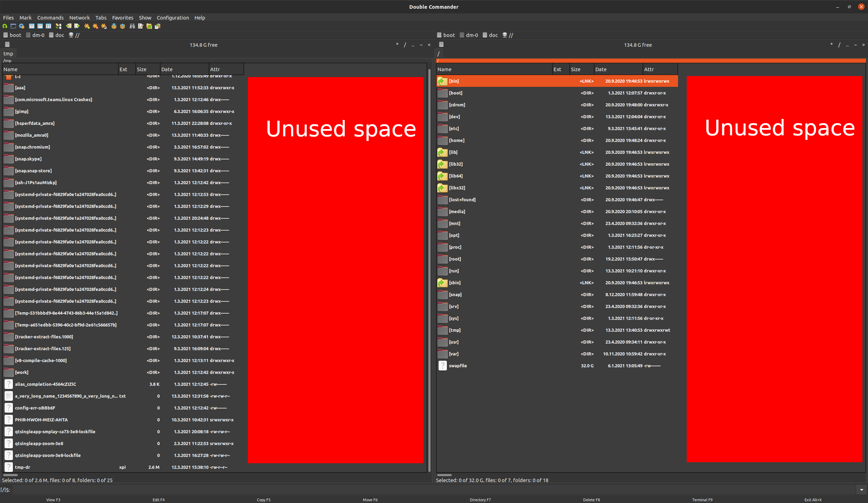Viewport: 868px width, 503px height.
Task: Click the lib64 symlink folder icon
Action: [x=442, y=176]
